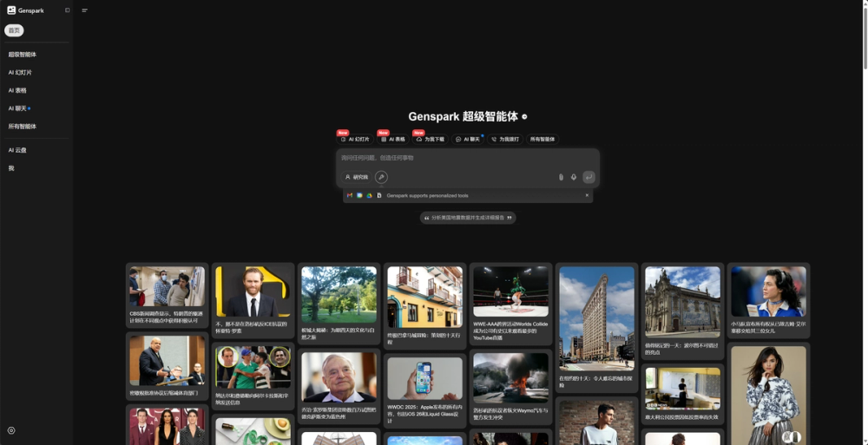Image resolution: width=868 pixels, height=445 pixels.
Task: Collapse the sidebar using the panel icon
Action: 68,10
